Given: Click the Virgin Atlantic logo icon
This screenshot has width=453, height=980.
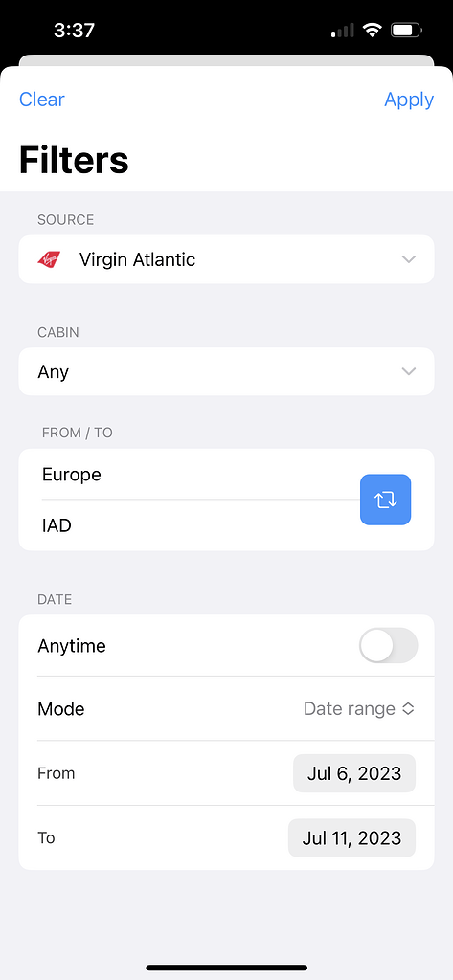Looking at the screenshot, I should 50,259.
